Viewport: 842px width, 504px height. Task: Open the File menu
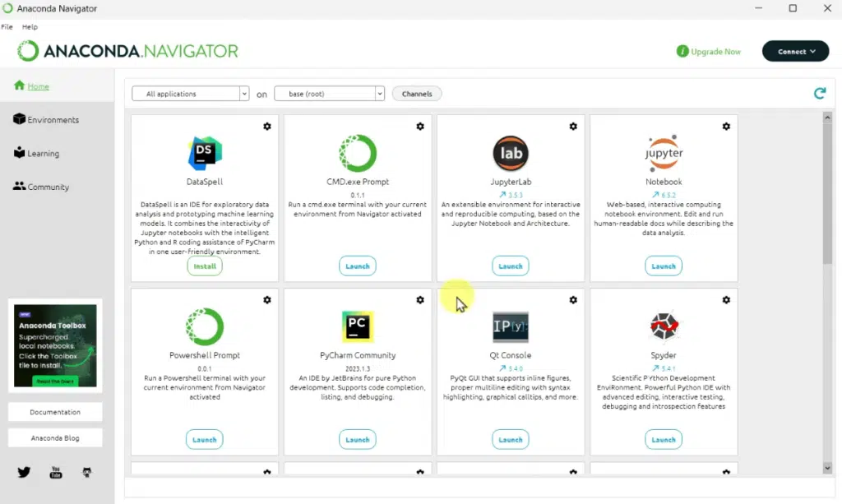(7, 27)
